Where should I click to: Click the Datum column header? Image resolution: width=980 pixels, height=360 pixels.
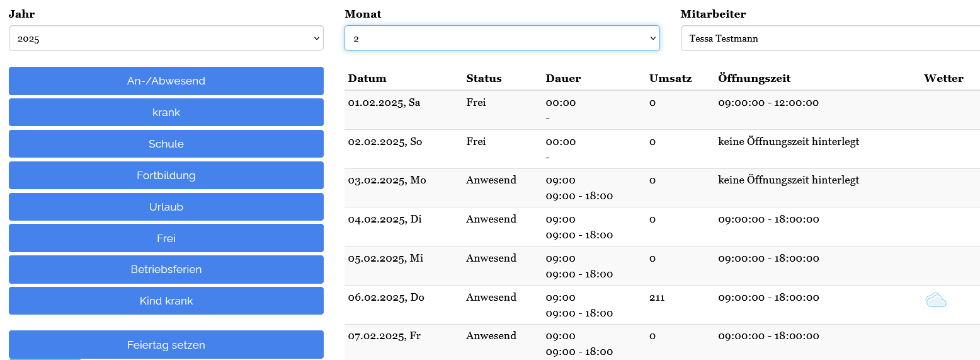[367, 79]
